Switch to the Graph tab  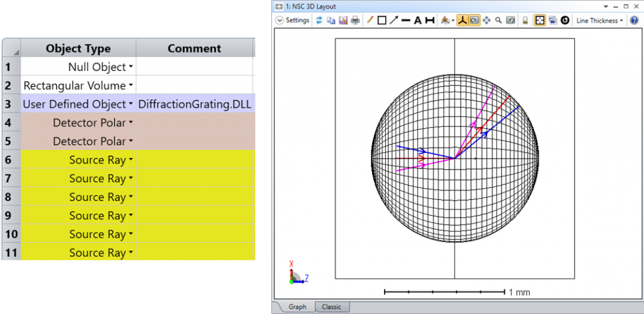click(297, 307)
